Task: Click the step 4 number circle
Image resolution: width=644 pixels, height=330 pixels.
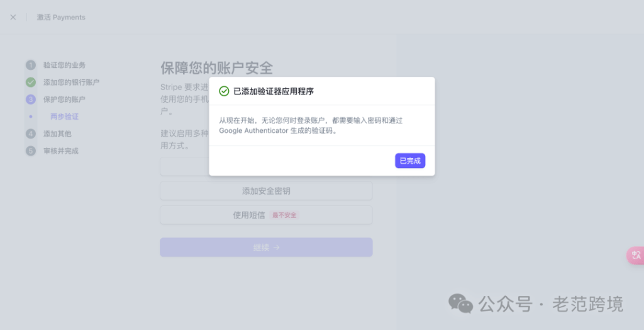Action: (31, 134)
